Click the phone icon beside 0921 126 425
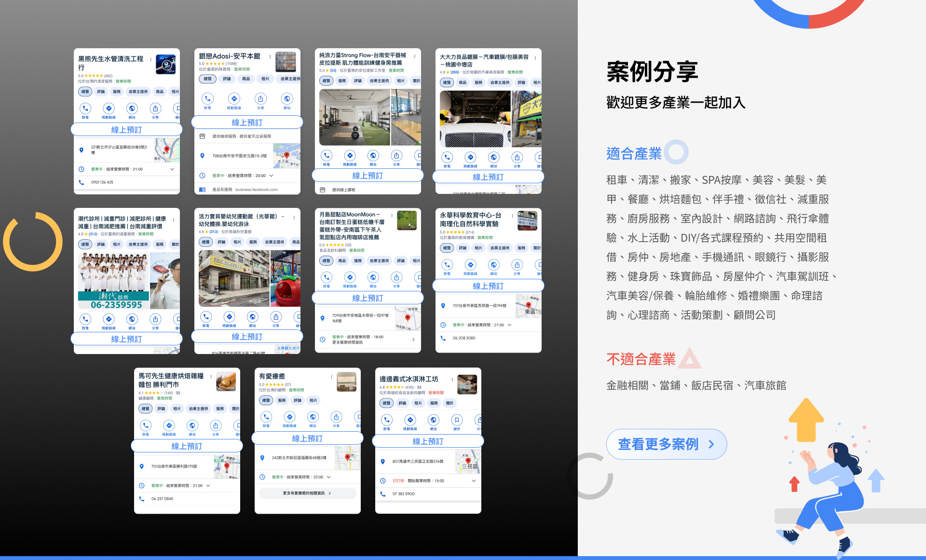926x560 pixels. click(81, 182)
